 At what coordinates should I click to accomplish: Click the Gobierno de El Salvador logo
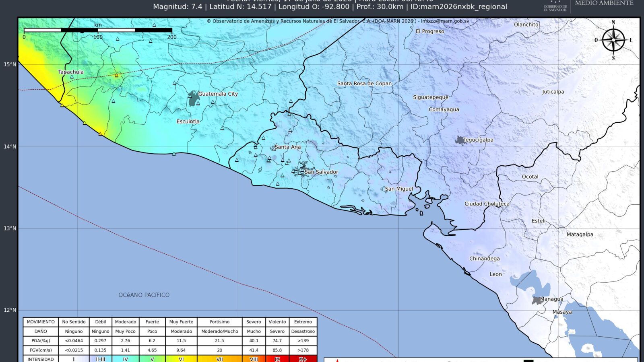click(555, 6)
